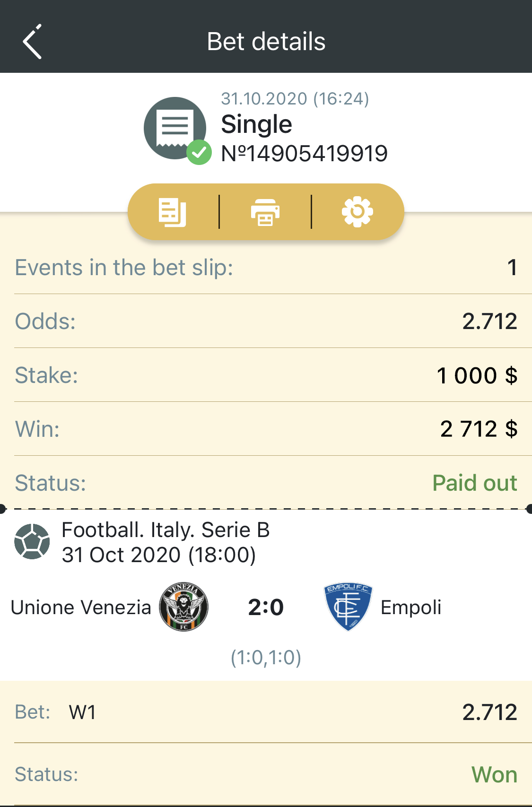This screenshot has height=807, width=532.
Task: Tap the Unione Venezia team name
Action: [81, 607]
